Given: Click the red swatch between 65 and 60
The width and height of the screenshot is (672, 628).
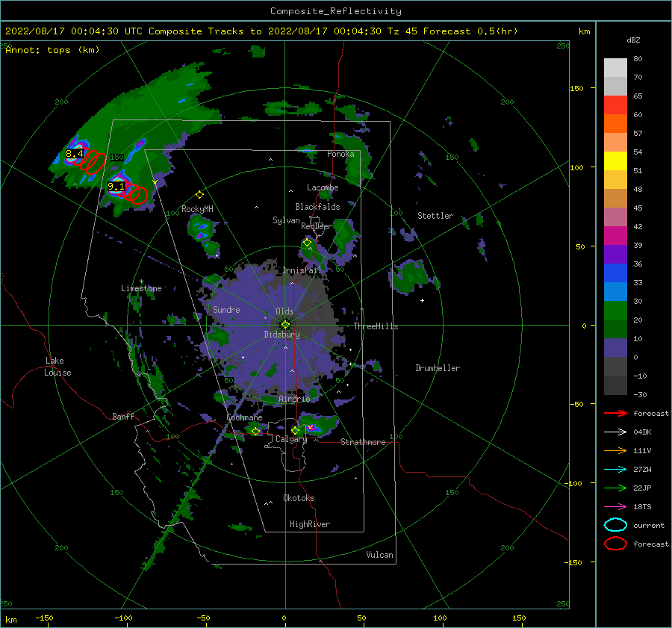Looking at the screenshot, I should point(615,105).
